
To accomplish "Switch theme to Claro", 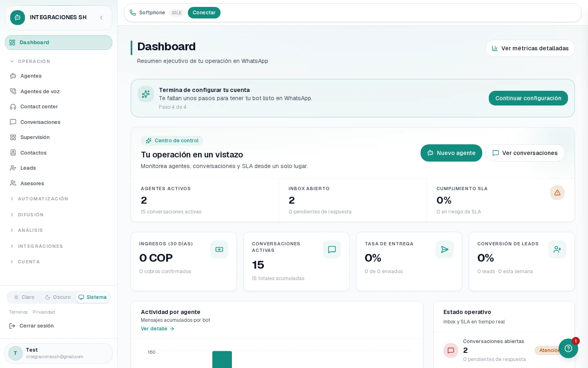I will (x=24, y=297).
